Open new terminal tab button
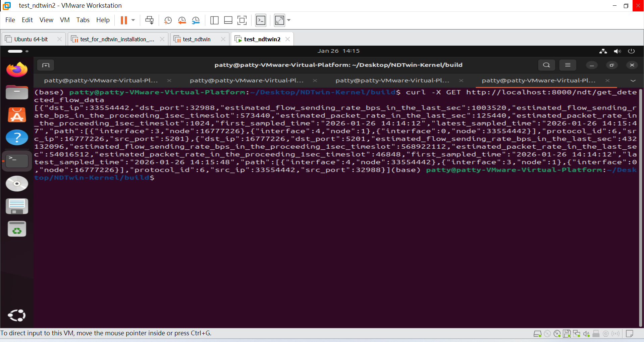 (46, 65)
